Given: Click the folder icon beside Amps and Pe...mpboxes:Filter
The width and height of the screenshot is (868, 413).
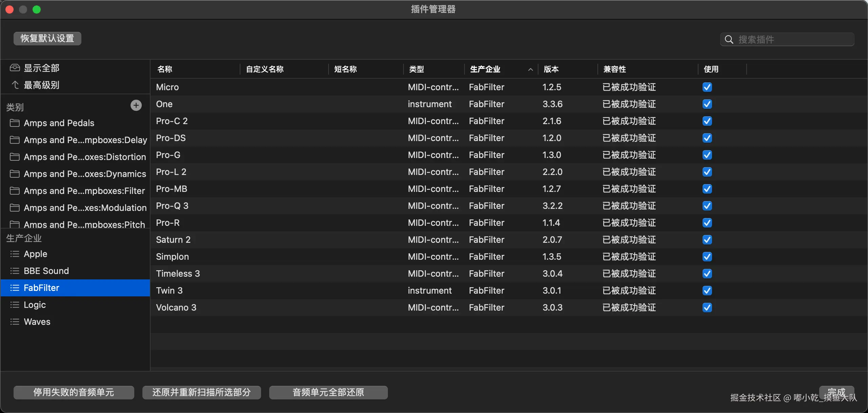Looking at the screenshot, I should (15, 191).
